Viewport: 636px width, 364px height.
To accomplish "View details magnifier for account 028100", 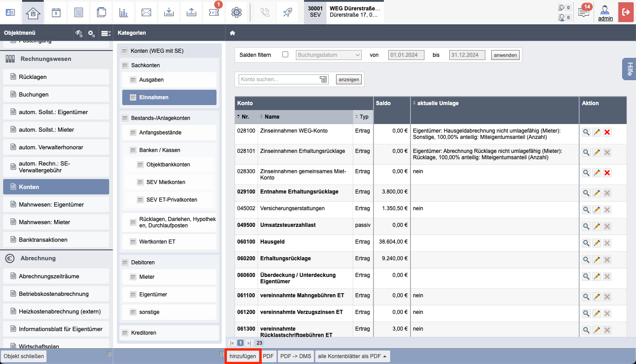I will tap(586, 132).
